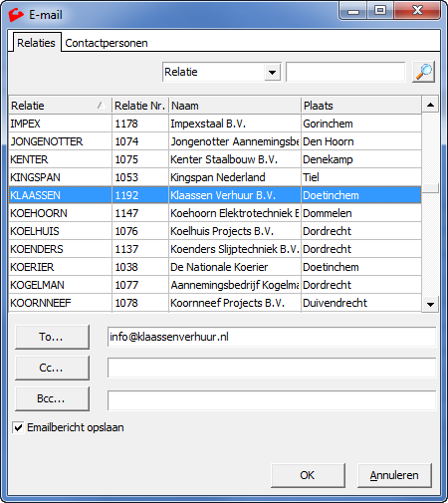
Task: Click the To... button
Action: pos(52,337)
